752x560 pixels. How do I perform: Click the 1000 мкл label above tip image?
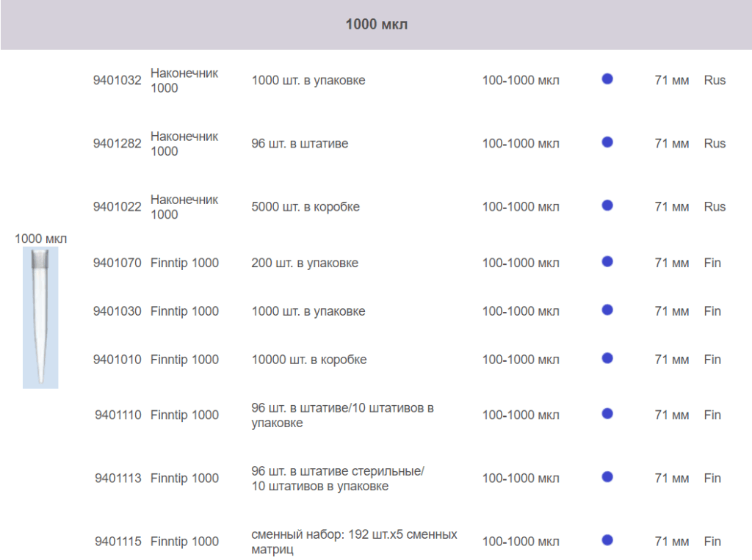[40, 239]
